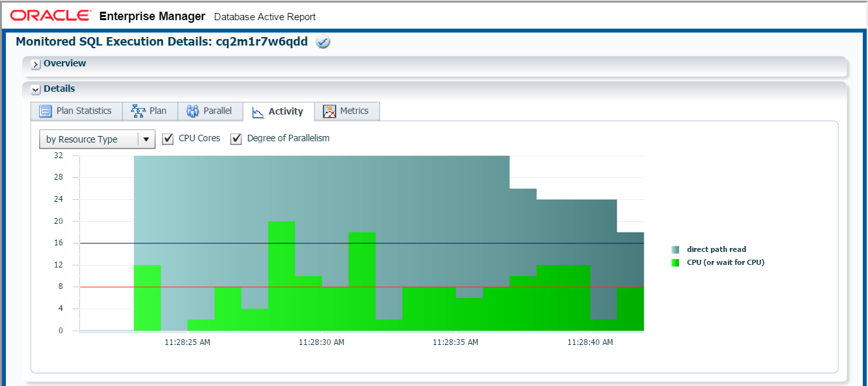Viewport: 868px width, 386px height.
Task: Collapse the Details section
Action: pos(36,90)
